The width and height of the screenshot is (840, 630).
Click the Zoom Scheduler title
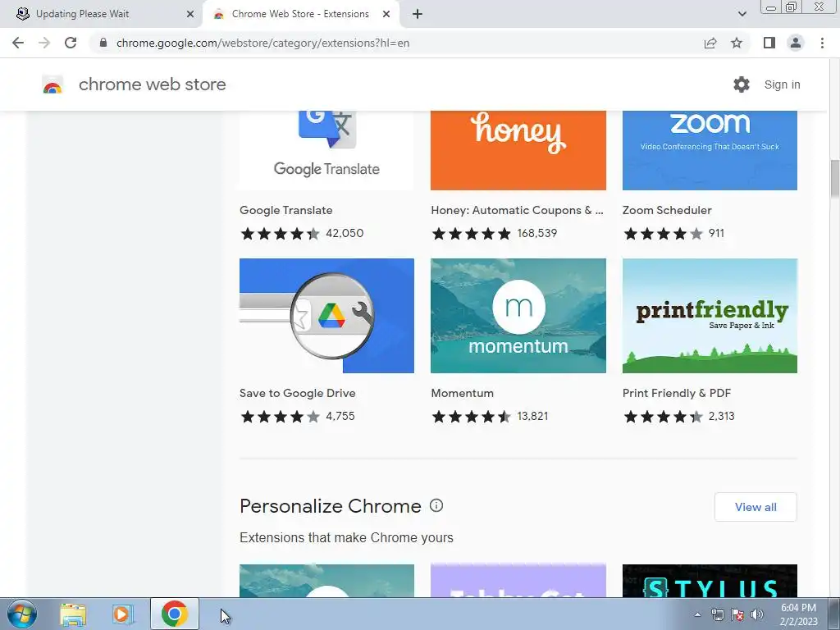(667, 210)
